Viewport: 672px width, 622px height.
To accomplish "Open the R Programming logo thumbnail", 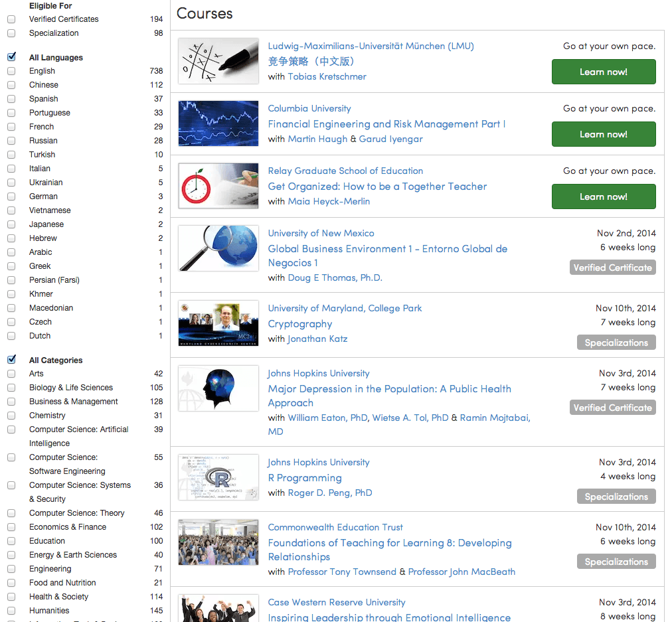I will 218,477.
